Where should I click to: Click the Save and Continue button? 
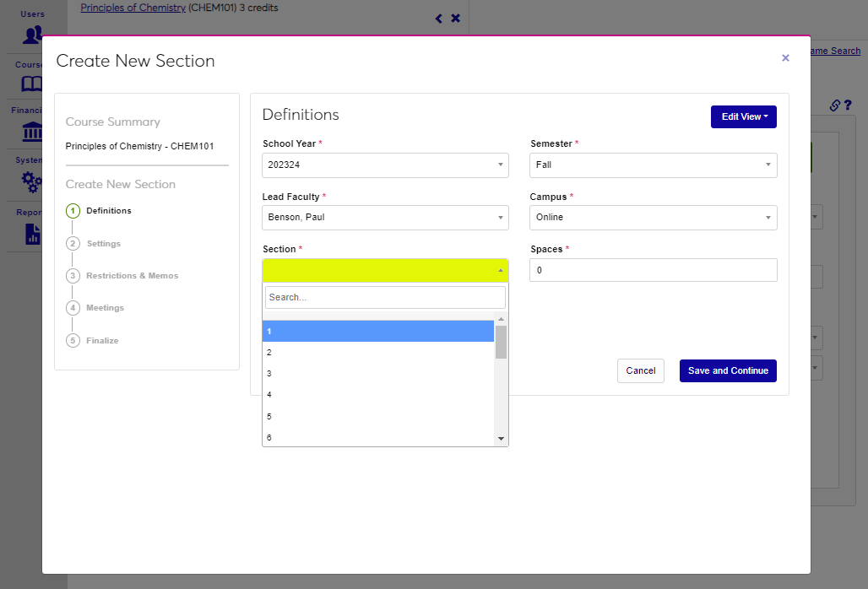728,371
